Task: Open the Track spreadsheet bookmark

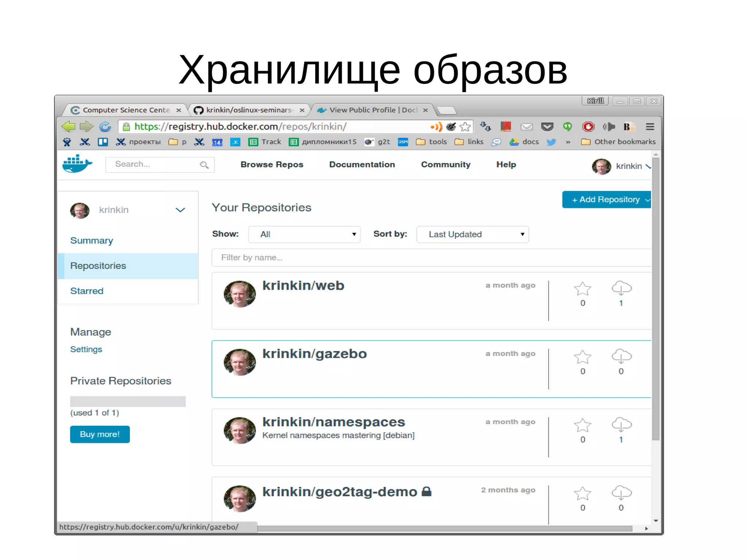Action: coord(265,142)
